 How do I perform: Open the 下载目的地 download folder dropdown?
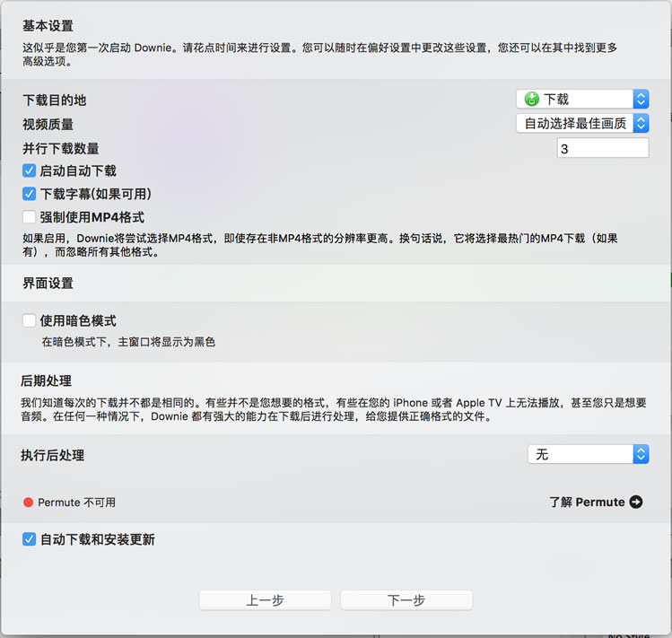pos(582,99)
